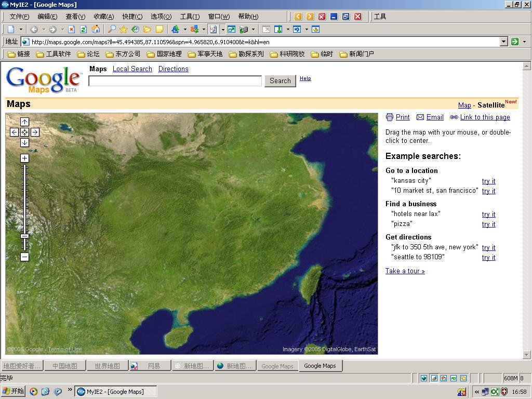Switch to the 世界地图 tab
This screenshot has height=399, width=532.
(107, 366)
